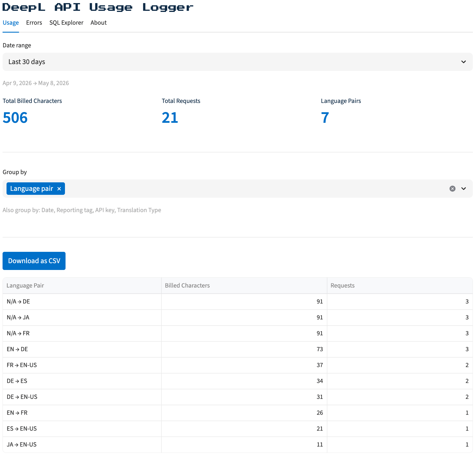476x456 pixels.
Task: Click the 34 billed characters cell
Action: point(244,381)
